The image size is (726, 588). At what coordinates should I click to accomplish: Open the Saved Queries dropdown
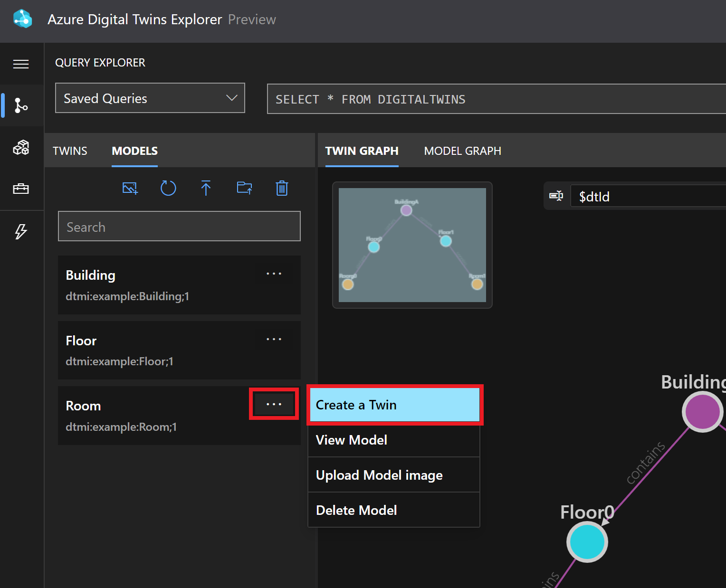[x=150, y=98]
